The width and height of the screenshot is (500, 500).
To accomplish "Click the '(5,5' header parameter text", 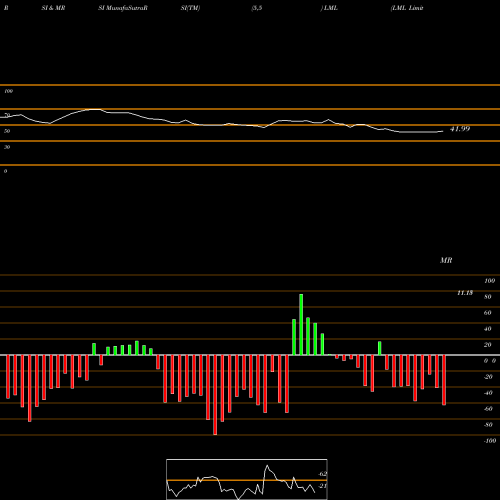I will coord(257,8).
